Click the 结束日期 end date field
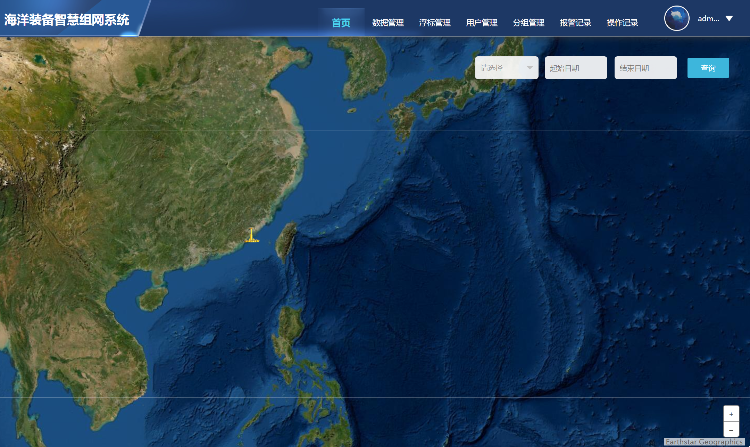Screen dimensions: 750x447 pos(646,68)
